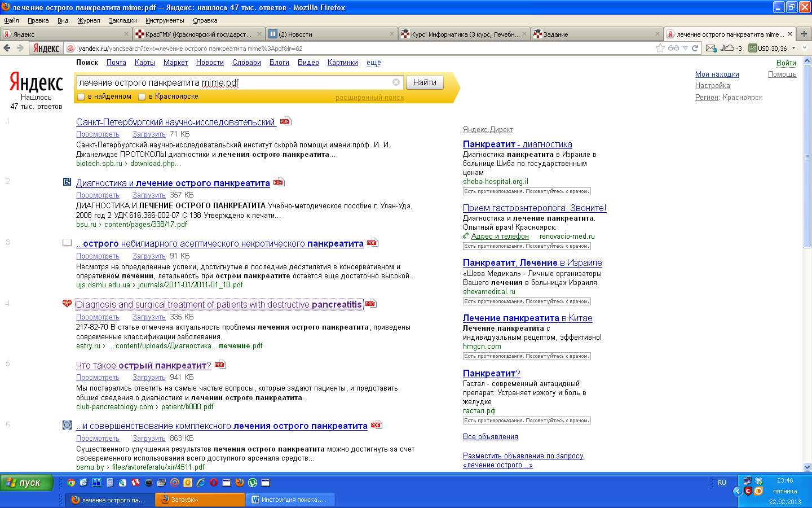Expand the USD currency dropdown arrow
This screenshot has height=508, width=812.
793,48
